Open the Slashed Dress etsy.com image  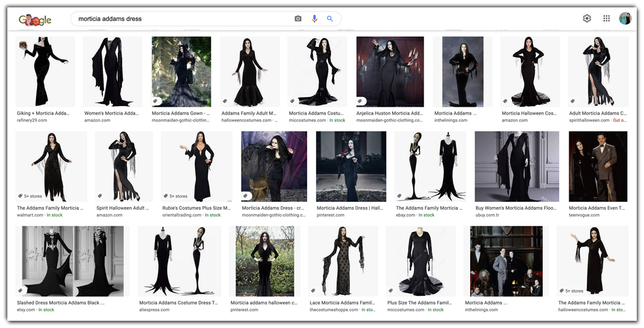[x=73, y=261]
